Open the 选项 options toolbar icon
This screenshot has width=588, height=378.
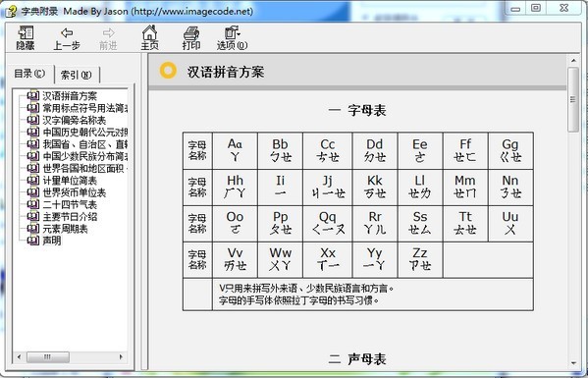(232, 32)
